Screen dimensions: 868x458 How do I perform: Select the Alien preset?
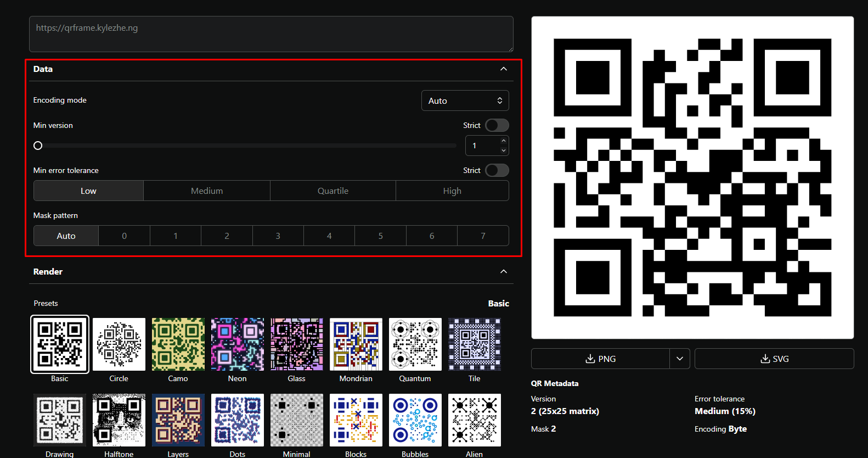point(475,420)
